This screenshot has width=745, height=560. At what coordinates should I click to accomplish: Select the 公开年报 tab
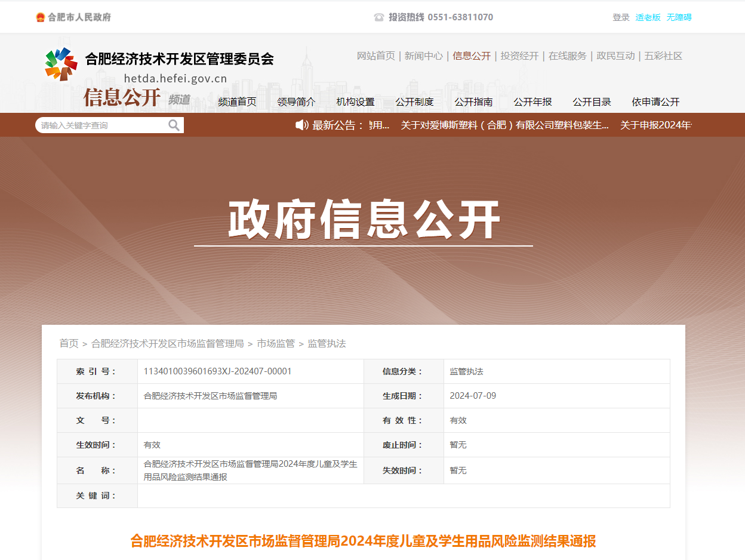pyautogui.click(x=532, y=101)
